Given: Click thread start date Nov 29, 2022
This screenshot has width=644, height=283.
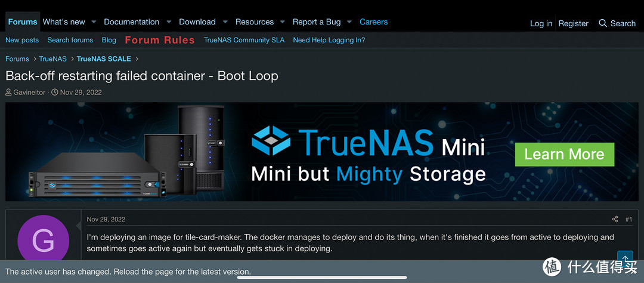Looking at the screenshot, I should (81, 92).
